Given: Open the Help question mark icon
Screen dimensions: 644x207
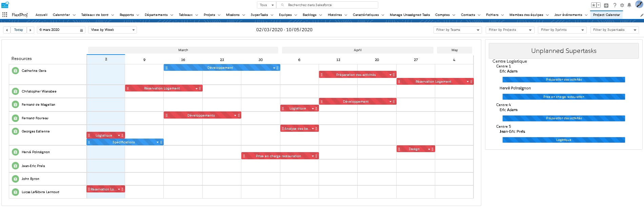Looking at the screenshot, I should pyautogui.click(x=615, y=5).
